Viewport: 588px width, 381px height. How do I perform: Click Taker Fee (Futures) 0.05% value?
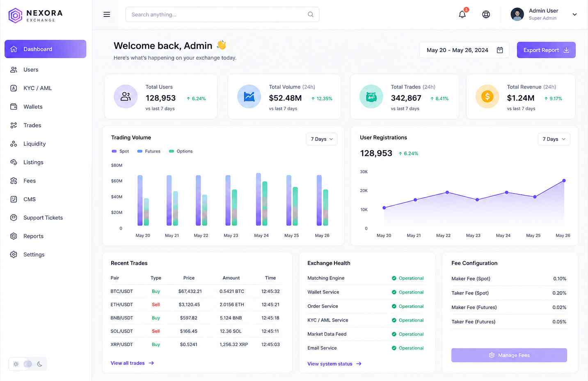tap(559, 322)
